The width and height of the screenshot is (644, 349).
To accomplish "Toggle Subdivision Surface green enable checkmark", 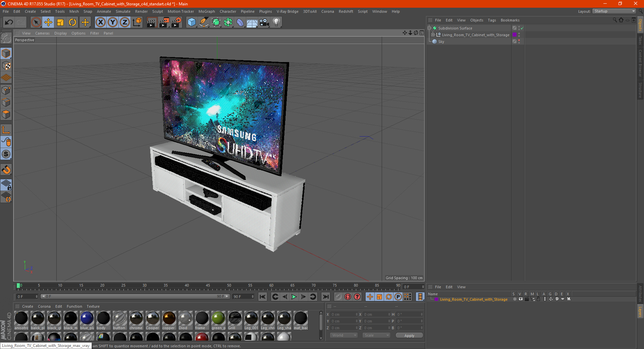I will tap(522, 28).
